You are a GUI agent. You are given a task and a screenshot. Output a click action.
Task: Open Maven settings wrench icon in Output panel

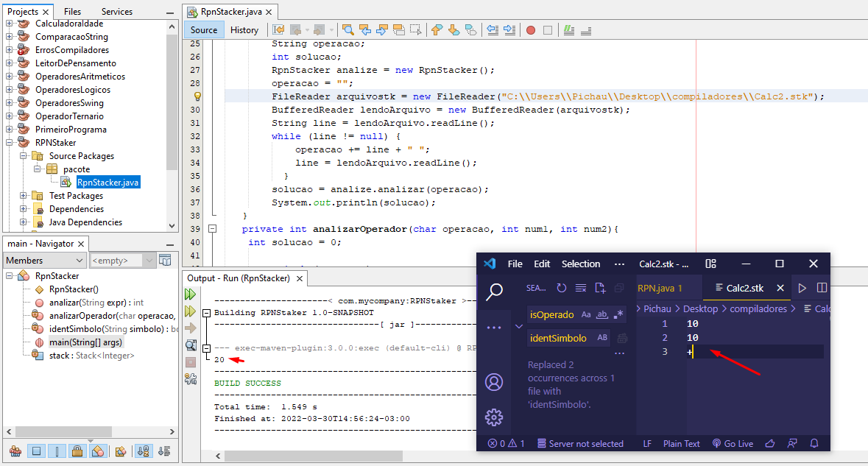(191, 379)
